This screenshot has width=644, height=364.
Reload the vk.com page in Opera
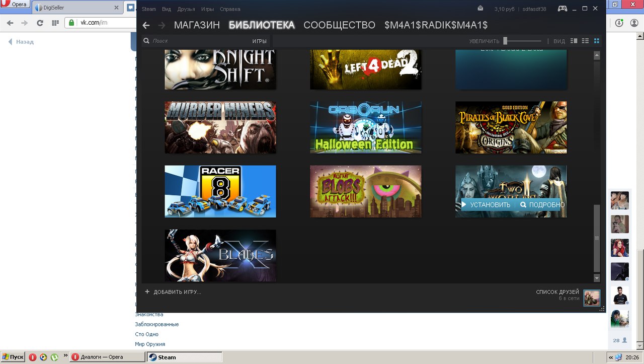(x=40, y=23)
